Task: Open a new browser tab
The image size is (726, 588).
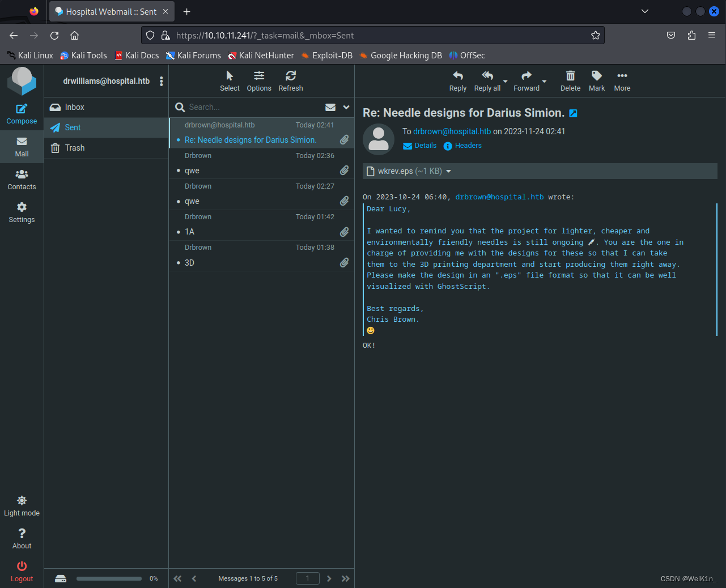Action: coord(187,11)
